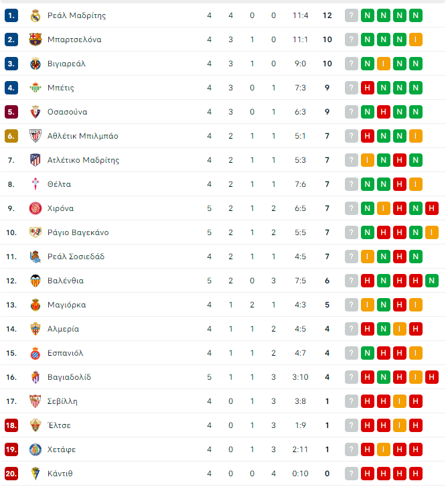Open the Getafe team badge
The width and height of the screenshot is (448, 493).
tap(35, 449)
